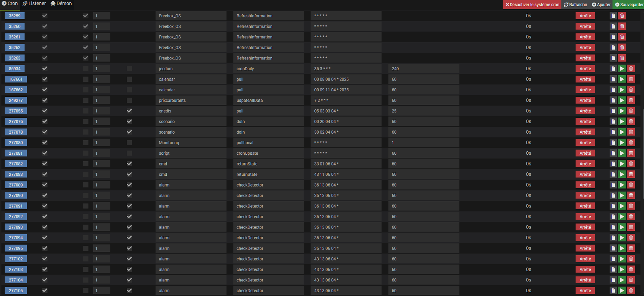Edit function field 'udpateAllData' of cron 249277
This screenshot has width=644, height=296.
[x=268, y=100]
